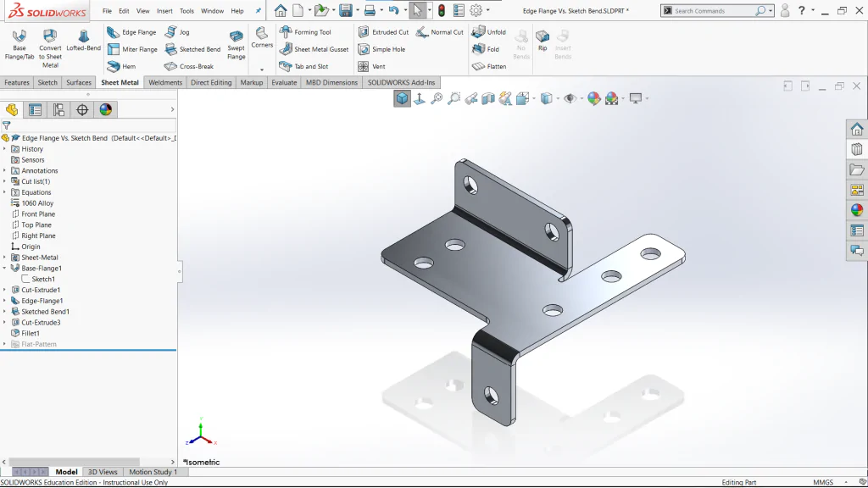Select the Fold tool
The height and width of the screenshot is (488, 868).
point(486,49)
